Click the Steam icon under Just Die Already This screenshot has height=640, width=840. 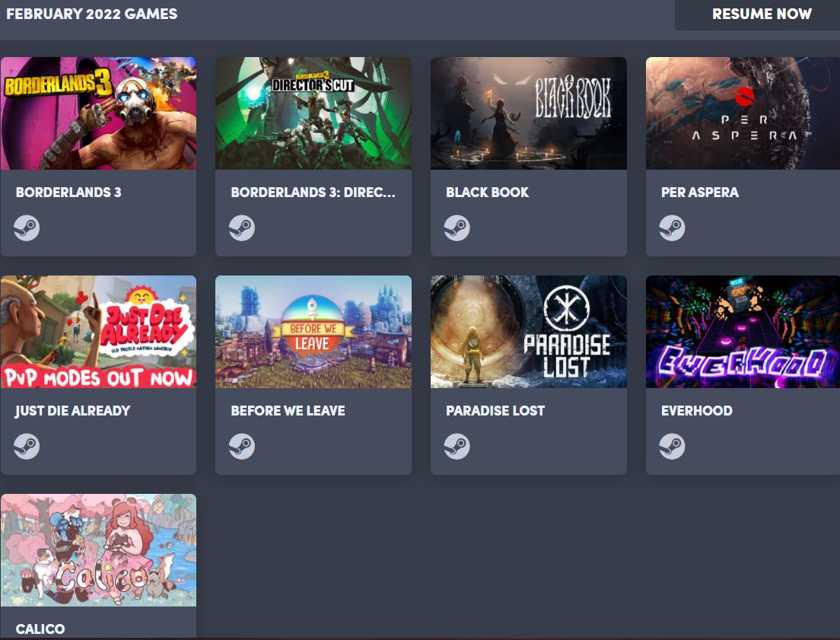[x=27, y=447]
